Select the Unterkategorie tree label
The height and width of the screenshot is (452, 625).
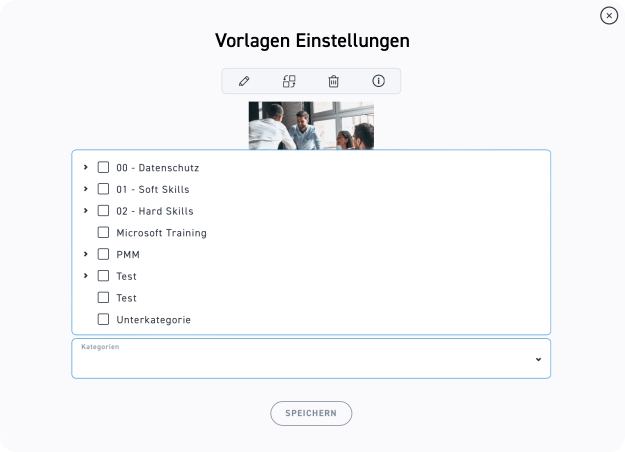tap(153, 320)
